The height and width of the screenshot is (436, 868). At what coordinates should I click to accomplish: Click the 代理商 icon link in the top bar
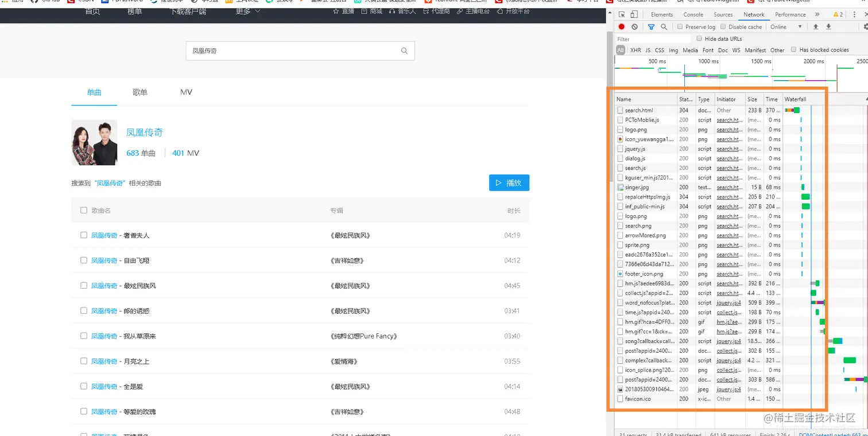pyautogui.click(x=436, y=11)
